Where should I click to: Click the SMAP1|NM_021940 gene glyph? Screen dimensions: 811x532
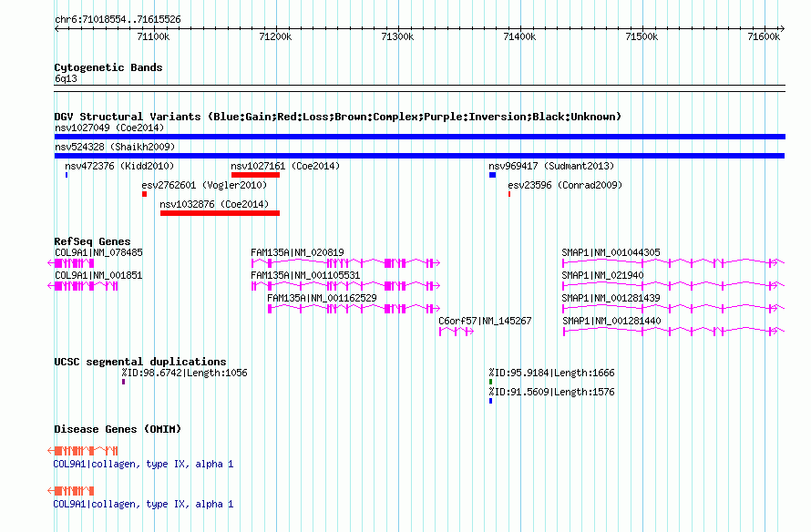[673, 286]
